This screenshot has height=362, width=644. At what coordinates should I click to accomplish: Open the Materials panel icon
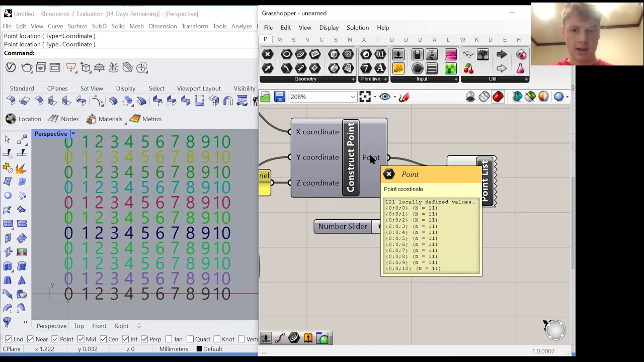[91, 119]
